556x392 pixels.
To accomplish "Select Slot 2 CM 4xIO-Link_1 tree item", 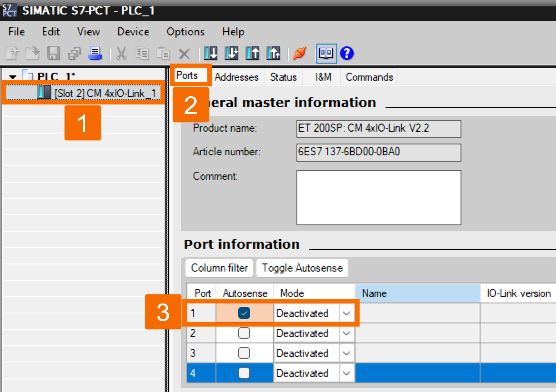I will [105, 94].
